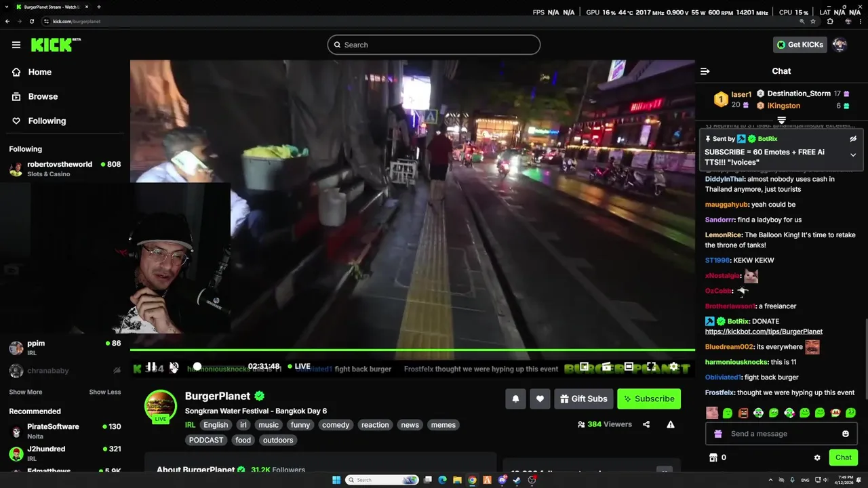Image resolution: width=868 pixels, height=488 pixels.
Task: Open the user profile avatar menu
Action: pyautogui.click(x=840, y=45)
